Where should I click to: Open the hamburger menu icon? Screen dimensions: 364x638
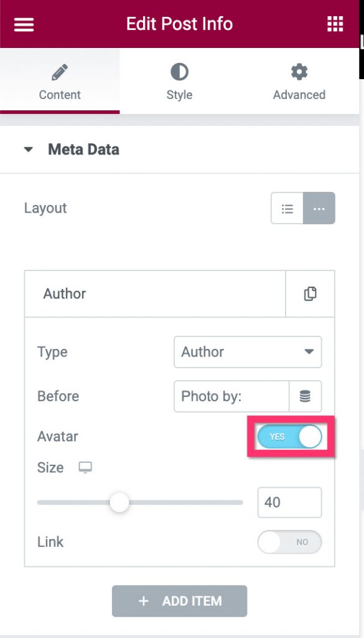click(x=24, y=24)
